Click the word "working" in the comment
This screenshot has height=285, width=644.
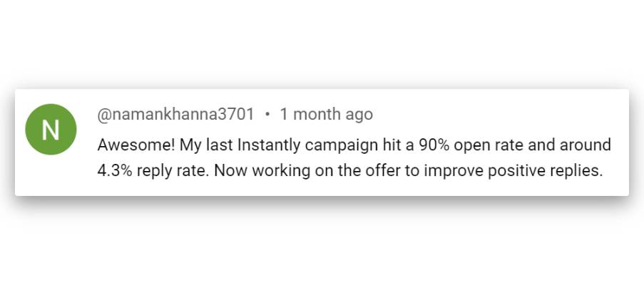(275, 172)
